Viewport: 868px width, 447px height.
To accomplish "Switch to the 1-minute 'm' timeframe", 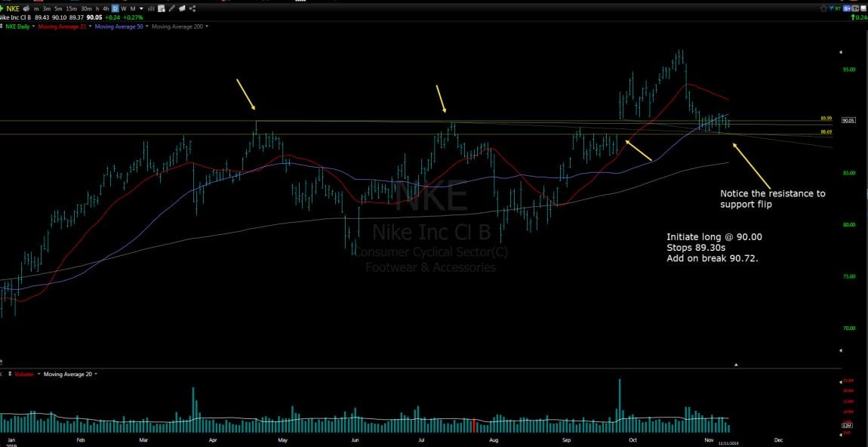I will pos(36,9).
